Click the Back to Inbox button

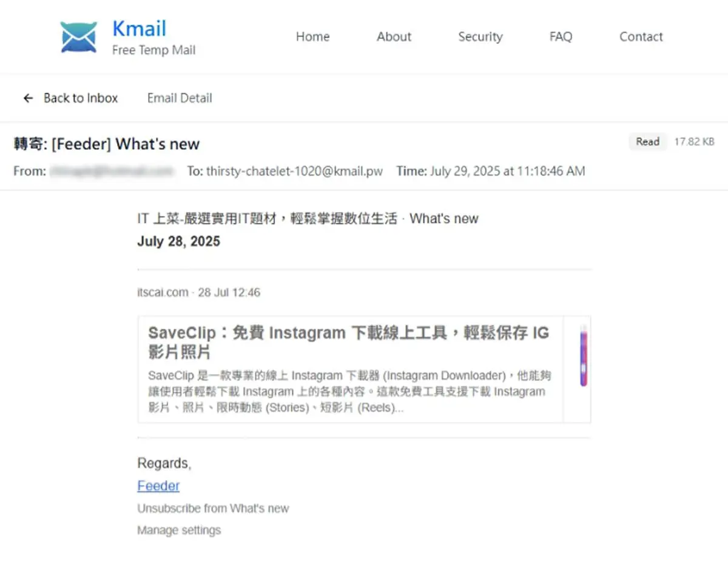click(x=70, y=98)
